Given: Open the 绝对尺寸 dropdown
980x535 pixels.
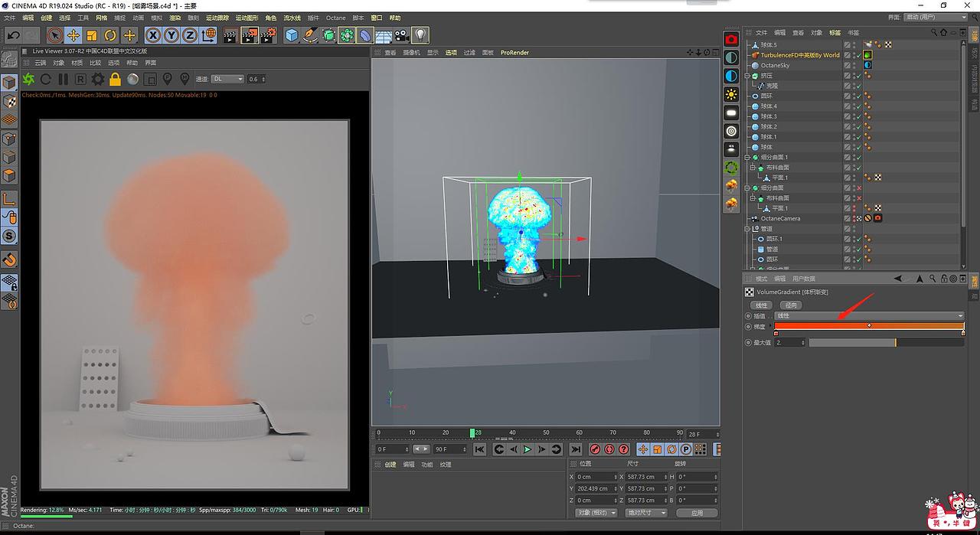Looking at the screenshot, I should tap(646, 512).
